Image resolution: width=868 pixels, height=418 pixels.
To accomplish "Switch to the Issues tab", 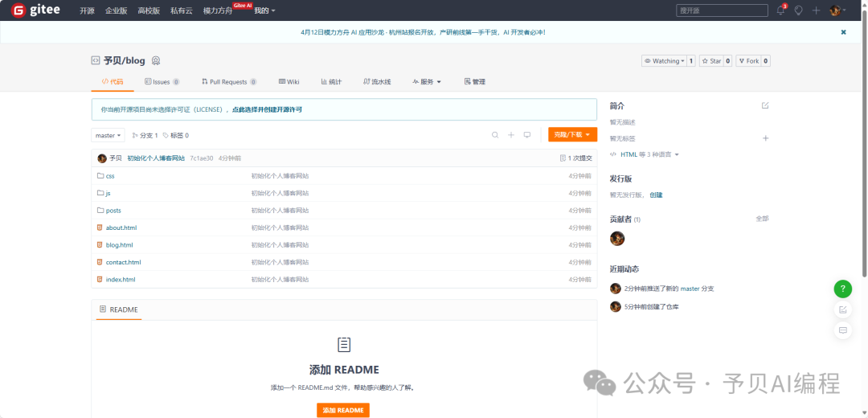I will coord(162,82).
